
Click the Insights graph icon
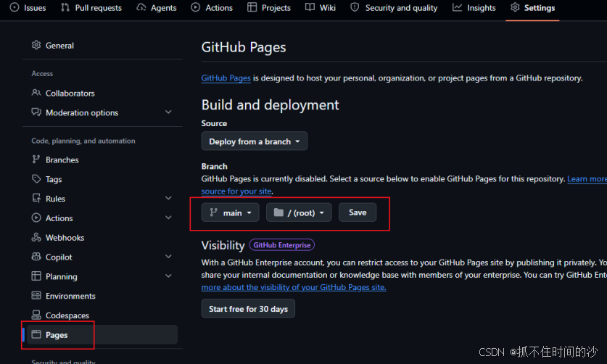pyautogui.click(x=457, y=7)
